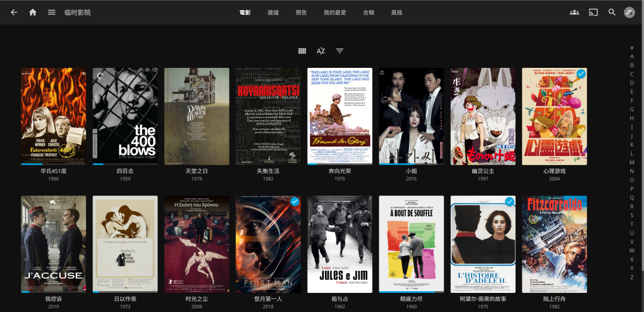Open the À bout de souffle poster
644x312 pixels.
coord(411,244)
